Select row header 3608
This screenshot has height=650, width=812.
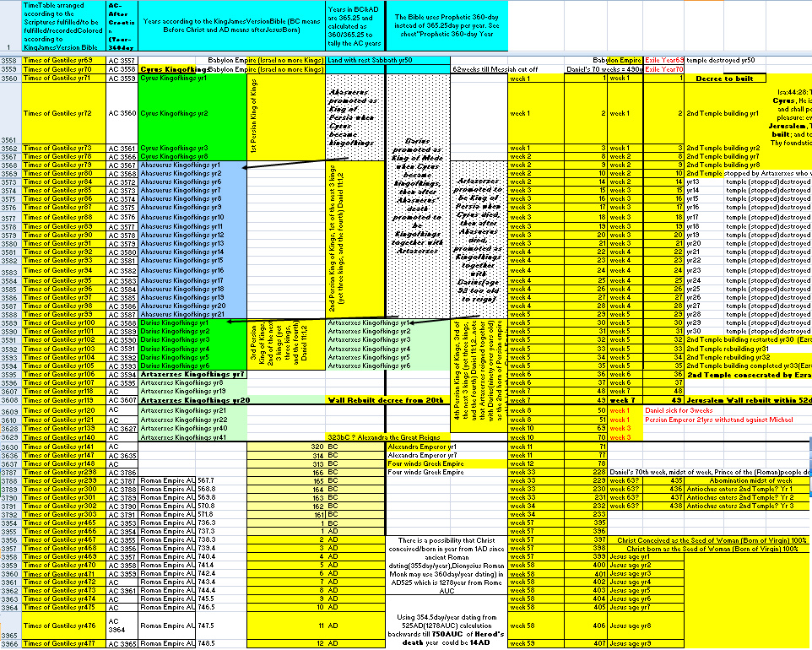[x=10, y=400]
